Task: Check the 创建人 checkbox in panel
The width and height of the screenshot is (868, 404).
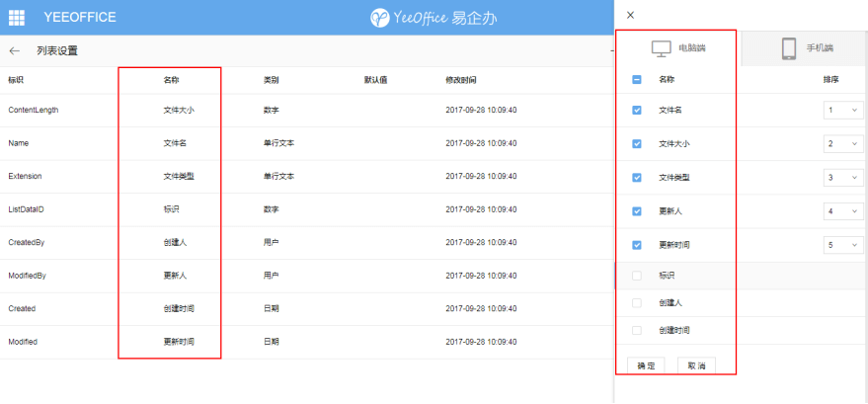Action: 637,303
